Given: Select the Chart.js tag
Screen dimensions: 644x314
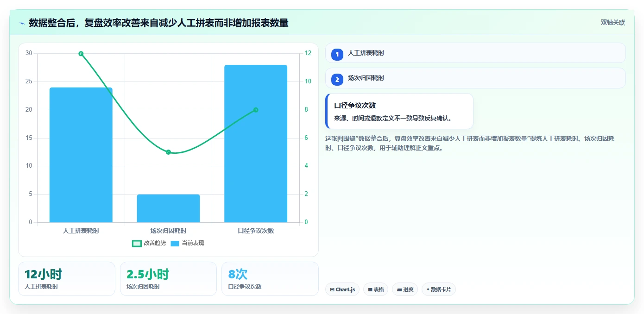Looking at the screenshot, I should pos(342,289).
